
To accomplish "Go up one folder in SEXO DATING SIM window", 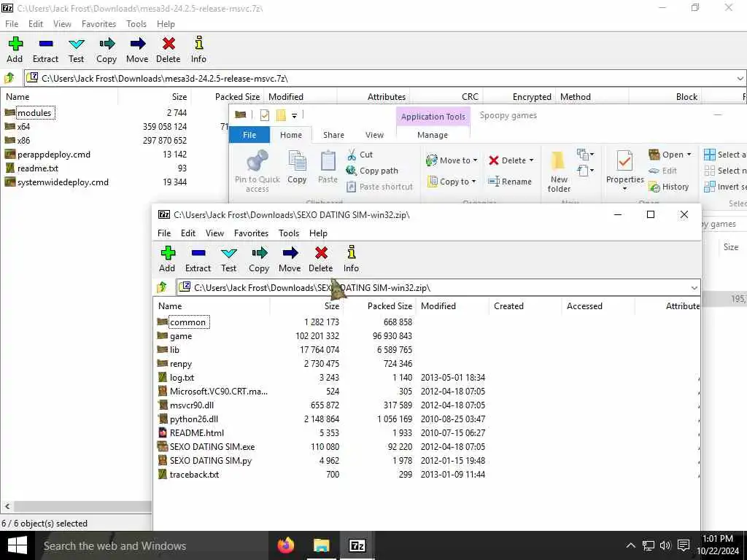I will pos(162,287).
